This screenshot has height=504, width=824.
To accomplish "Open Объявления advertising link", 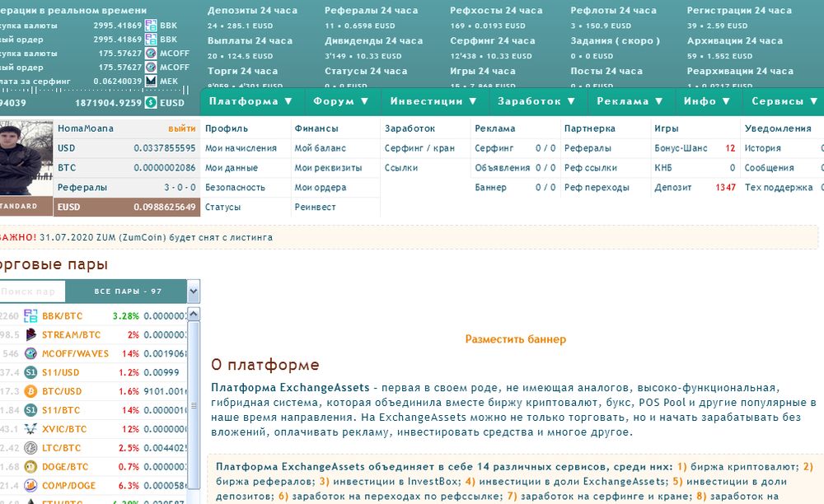I will 503,167.
